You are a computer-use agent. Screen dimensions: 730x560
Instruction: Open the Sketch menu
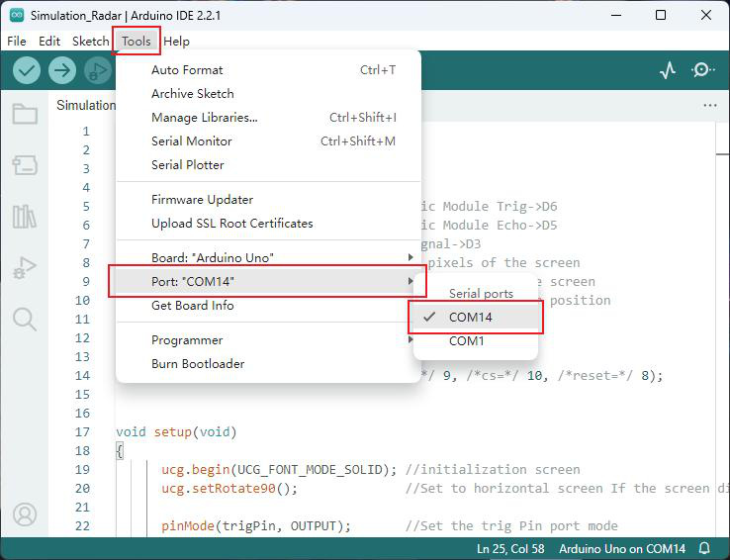tap(90, 41)
